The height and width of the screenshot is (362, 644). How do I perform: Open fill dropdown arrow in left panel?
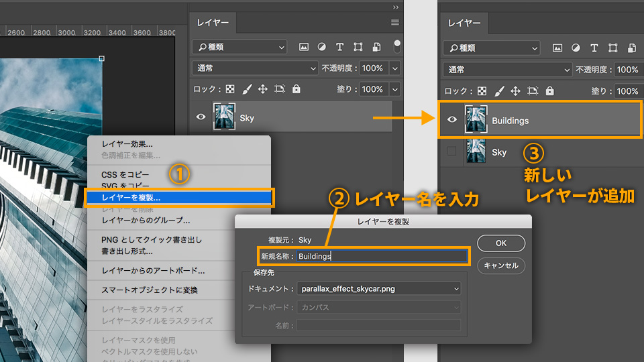(x=395, y=89)
